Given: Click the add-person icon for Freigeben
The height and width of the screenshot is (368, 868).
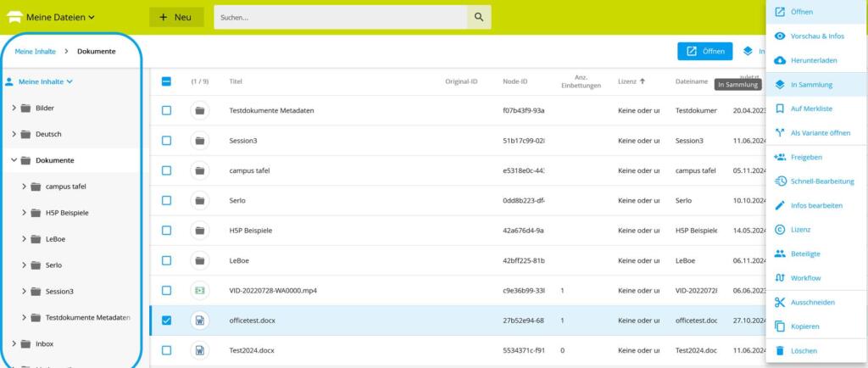Looking at the screenshot, I should 780,157.
